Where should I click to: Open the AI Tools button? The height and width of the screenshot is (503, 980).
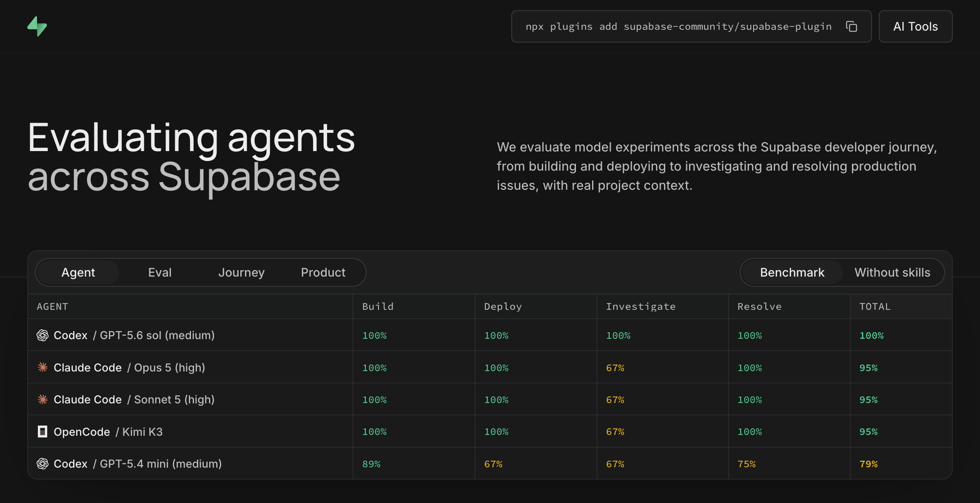click(915, 26)
